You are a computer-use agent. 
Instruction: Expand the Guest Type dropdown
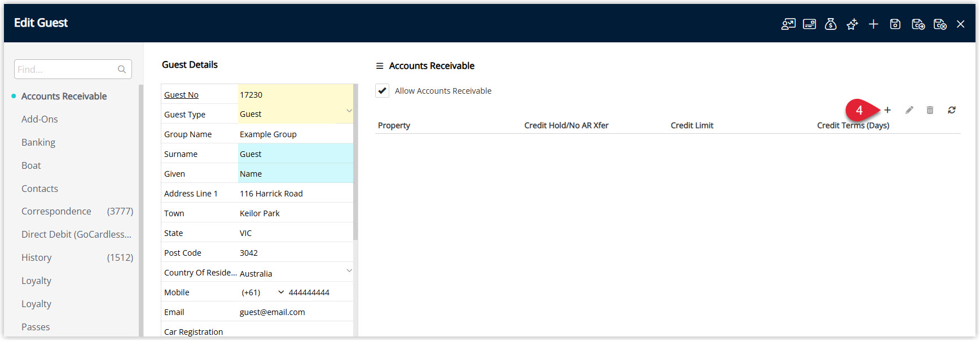(349, 111)
